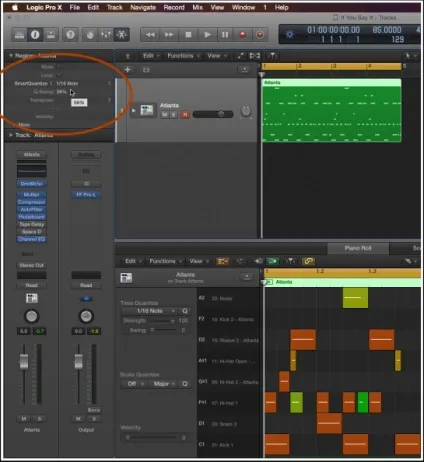
Task: Open the Toolbar button next to Inspector
Action: [51, 35]
